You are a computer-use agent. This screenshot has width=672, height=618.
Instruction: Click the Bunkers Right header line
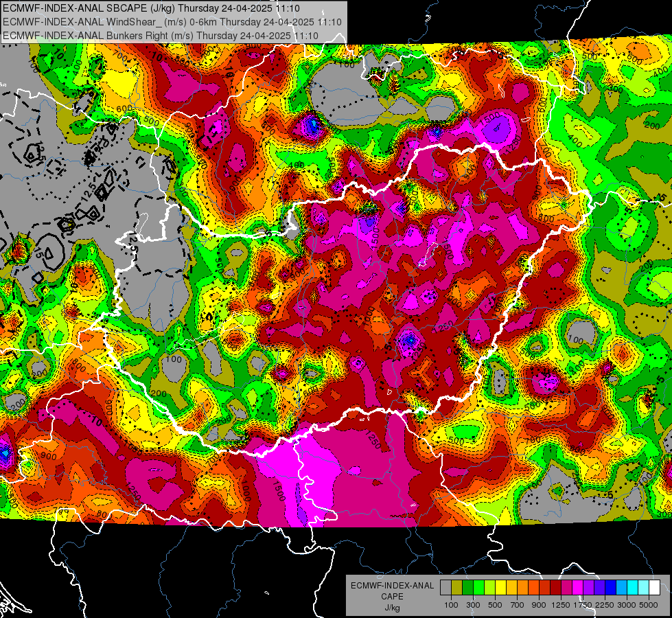(161, 36)
